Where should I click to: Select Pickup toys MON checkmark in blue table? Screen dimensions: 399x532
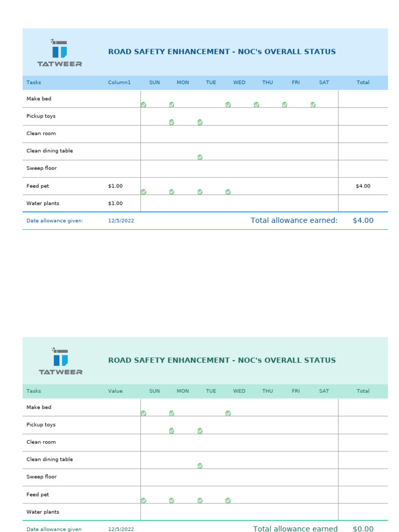point(171,122)
